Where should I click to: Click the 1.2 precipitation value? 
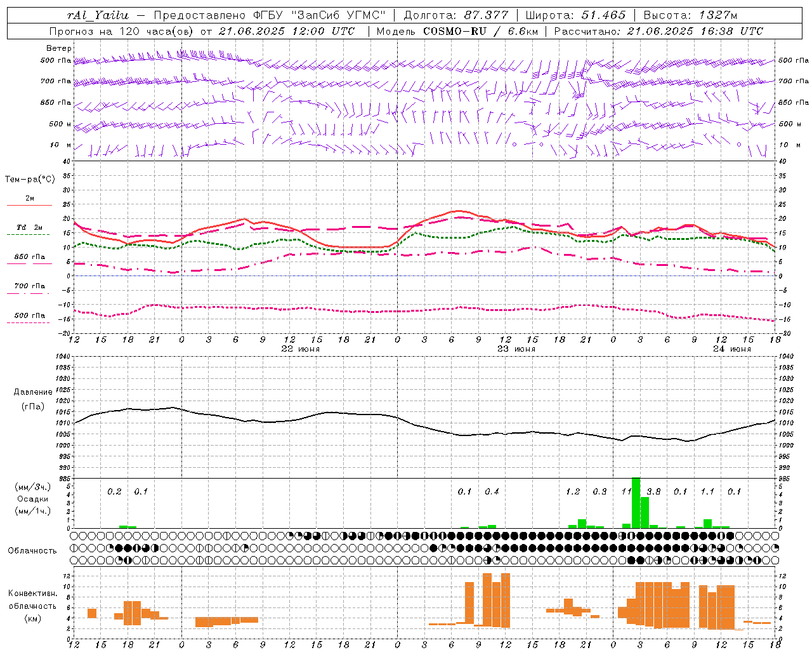coord(573,492)
